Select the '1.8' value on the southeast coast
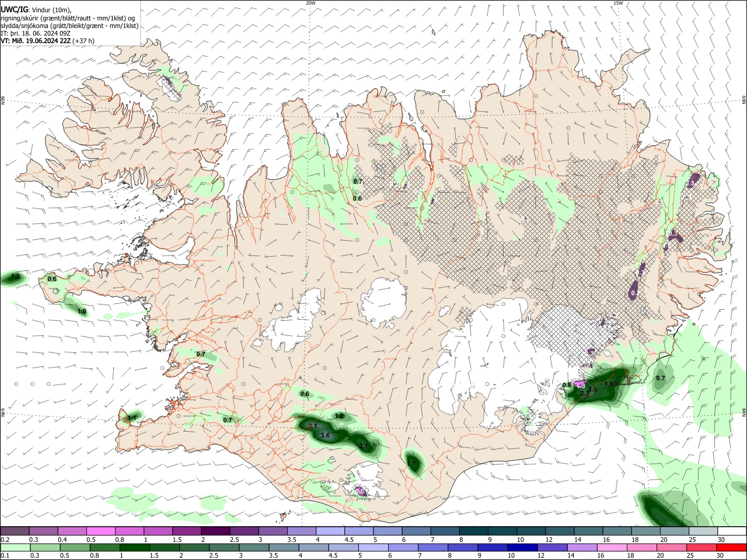 tap(609, 384)
